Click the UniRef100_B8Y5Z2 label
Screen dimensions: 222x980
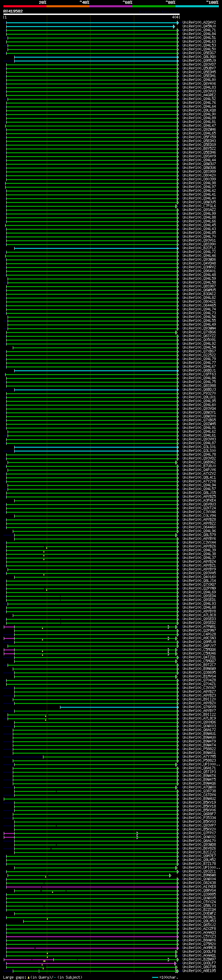point(199,148)
